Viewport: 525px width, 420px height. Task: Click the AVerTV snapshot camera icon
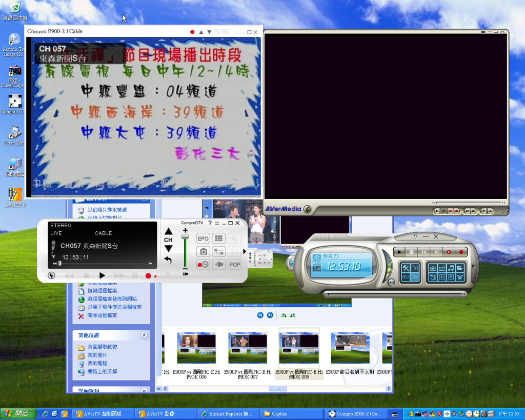[415, 268]
